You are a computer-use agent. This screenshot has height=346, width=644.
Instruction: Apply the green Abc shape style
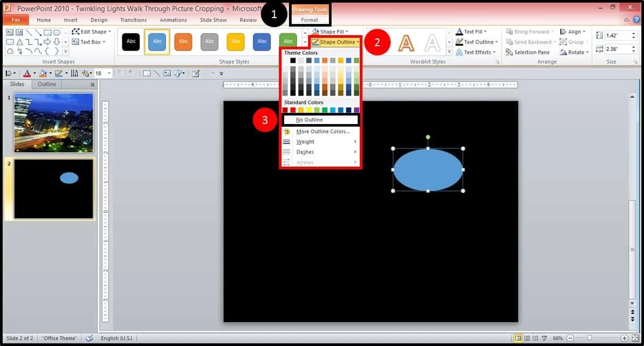click(288, 42)
